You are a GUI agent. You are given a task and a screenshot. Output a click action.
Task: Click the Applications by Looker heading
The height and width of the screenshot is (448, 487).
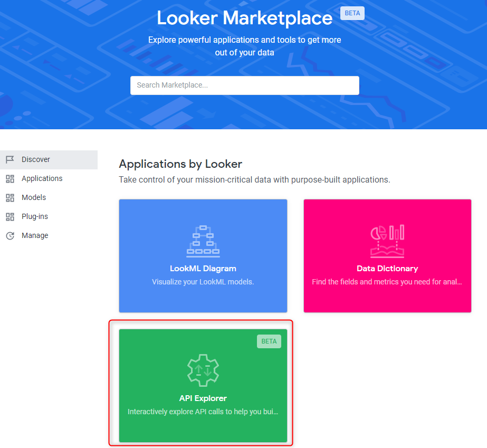click(x=180, y=164)
